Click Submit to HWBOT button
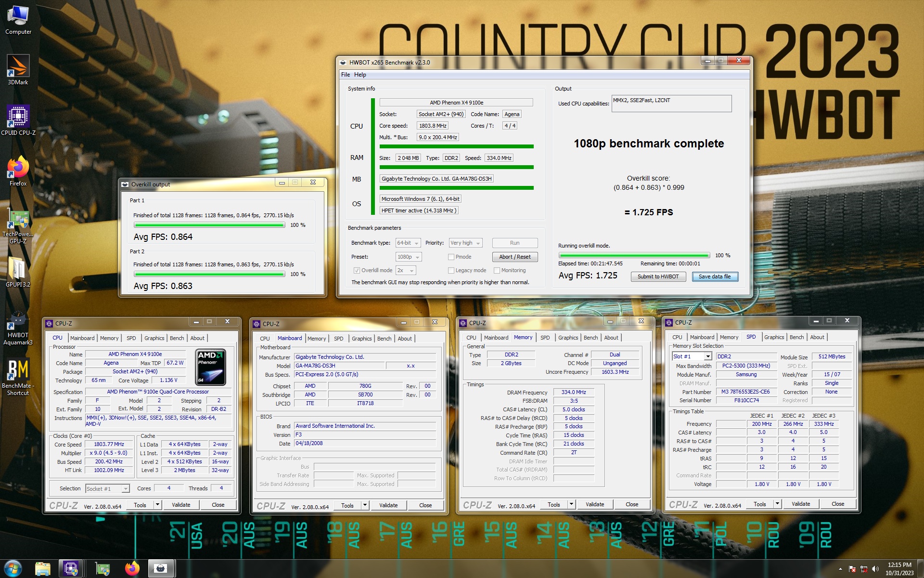Viewport: 924px width, 578px height. pos(658,276)
